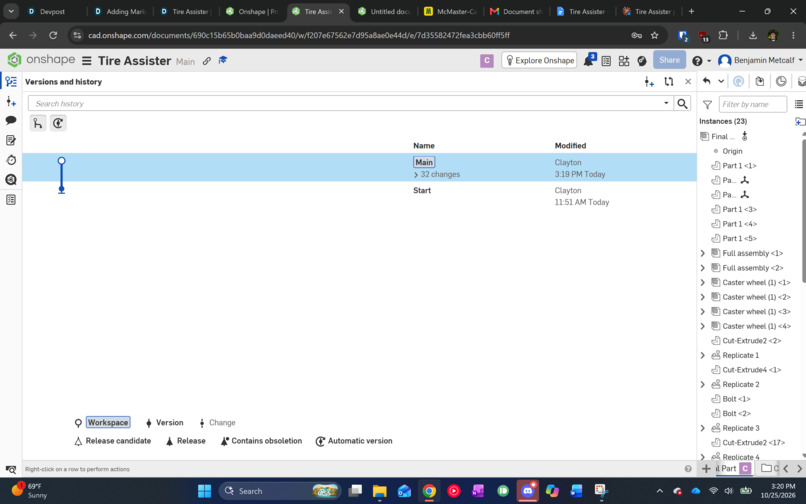This screenshot has height=504, width=806.
Task: Open the Help question mark menu
Action: click(x=701, y=61)
